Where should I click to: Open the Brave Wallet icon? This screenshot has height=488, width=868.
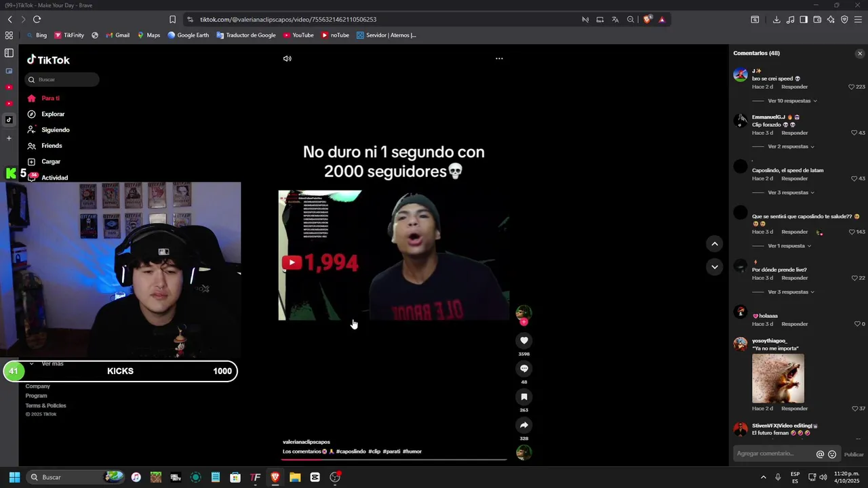817,20
